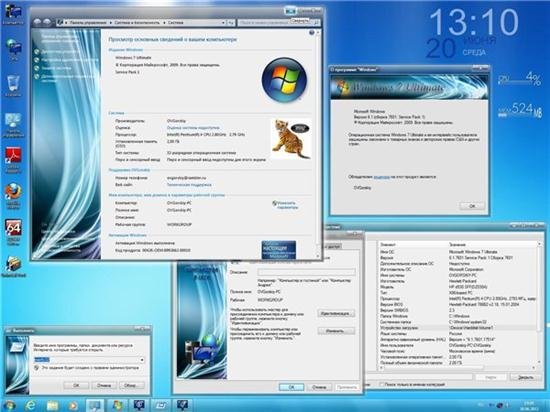550x412 pixels.
Task: Open Windows Explorer folder on taskbar
Action: coord(52,405)
